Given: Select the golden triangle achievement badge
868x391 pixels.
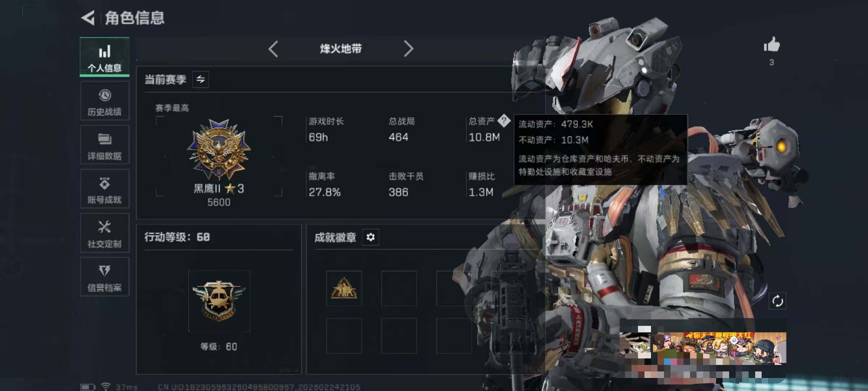Looking at the screenshot, I should pyautogui.click(x=344, y=289).
